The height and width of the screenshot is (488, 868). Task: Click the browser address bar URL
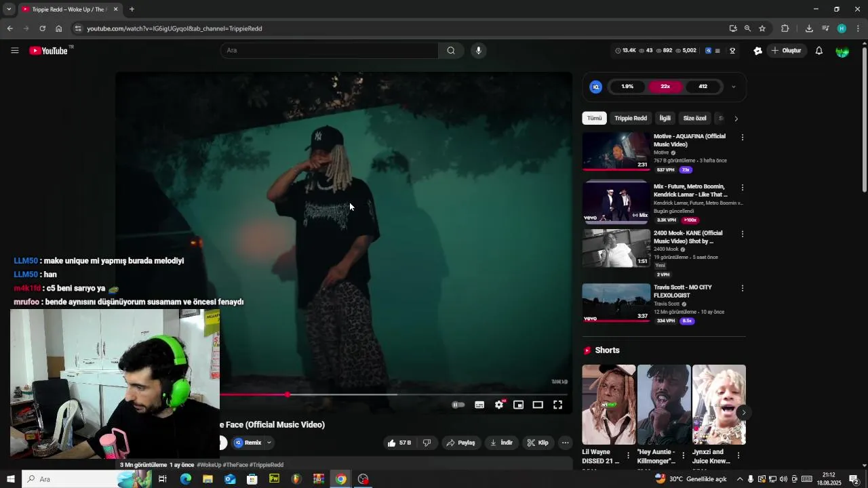174,28
